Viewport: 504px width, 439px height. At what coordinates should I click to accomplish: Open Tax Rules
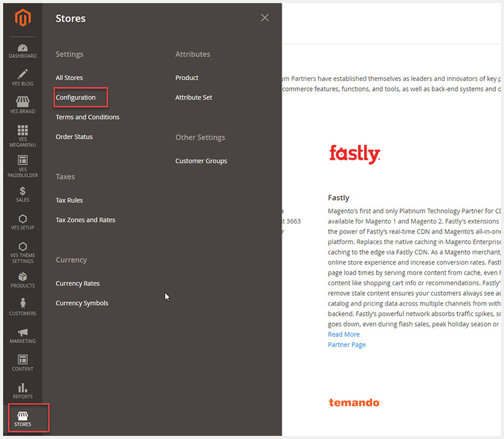tap(69, 201)
